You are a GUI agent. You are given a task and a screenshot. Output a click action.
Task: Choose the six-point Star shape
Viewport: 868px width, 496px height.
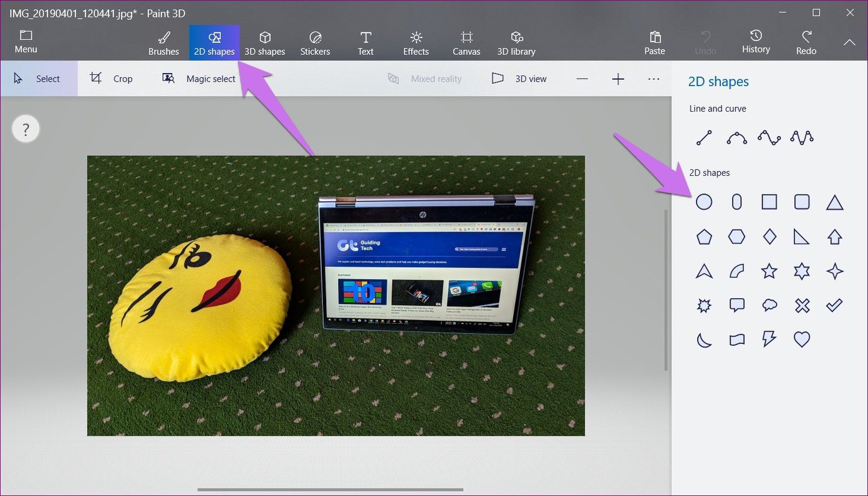pos(802,271)
